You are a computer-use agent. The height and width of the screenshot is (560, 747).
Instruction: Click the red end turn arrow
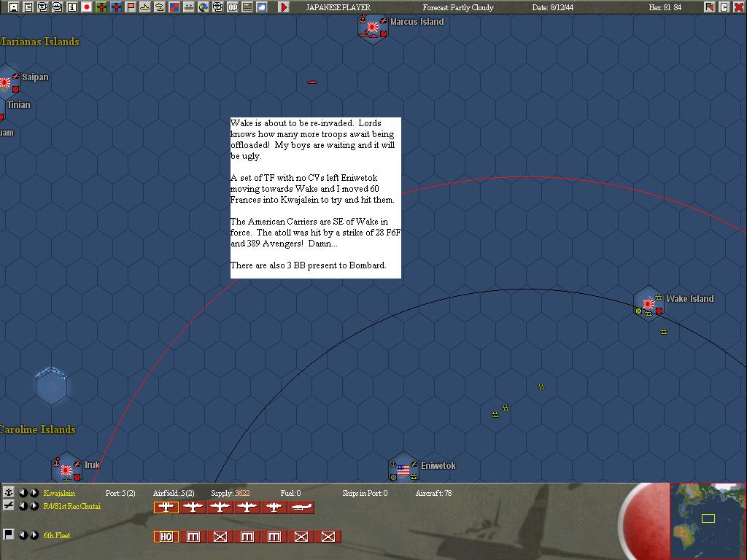[284, 7]
